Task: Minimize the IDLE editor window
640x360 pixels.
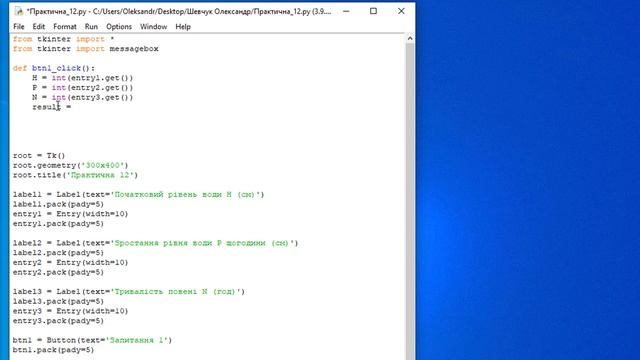Action: (x=346, y=11)
